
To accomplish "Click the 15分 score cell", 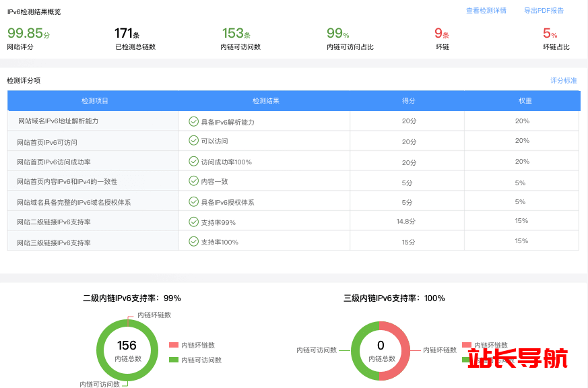I will pos(408,243).
